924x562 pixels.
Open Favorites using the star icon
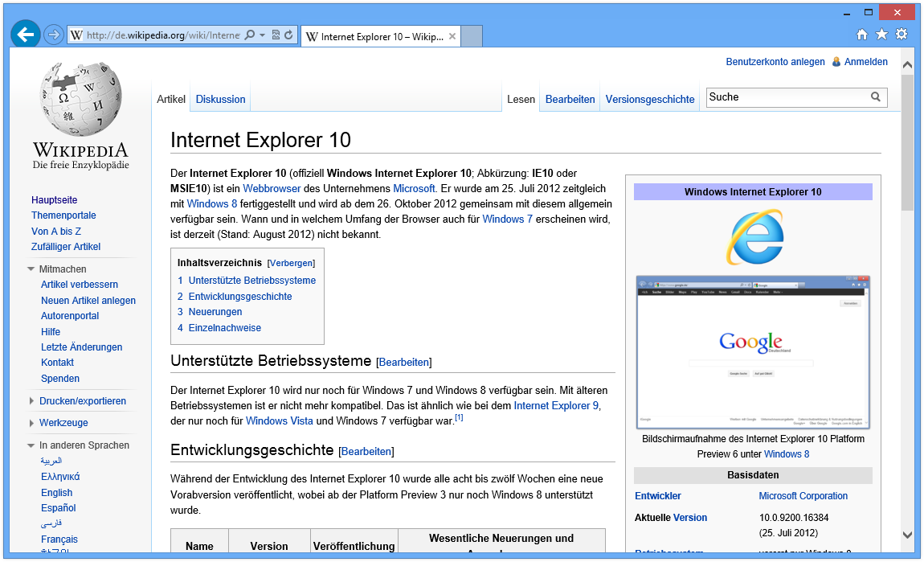point(881,34)
